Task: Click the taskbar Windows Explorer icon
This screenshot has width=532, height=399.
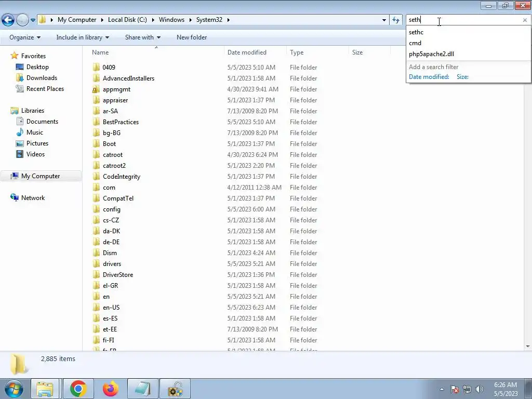Action: 45,389
